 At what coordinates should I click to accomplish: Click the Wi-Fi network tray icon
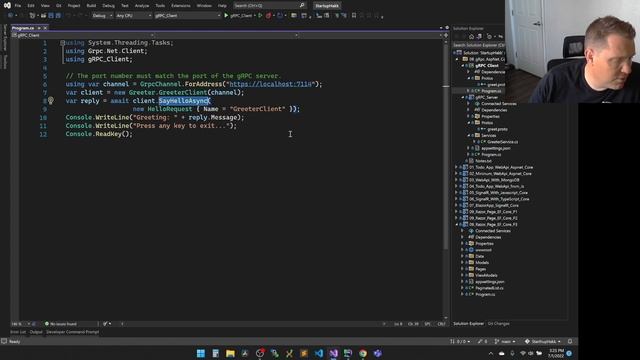[523, 353]
